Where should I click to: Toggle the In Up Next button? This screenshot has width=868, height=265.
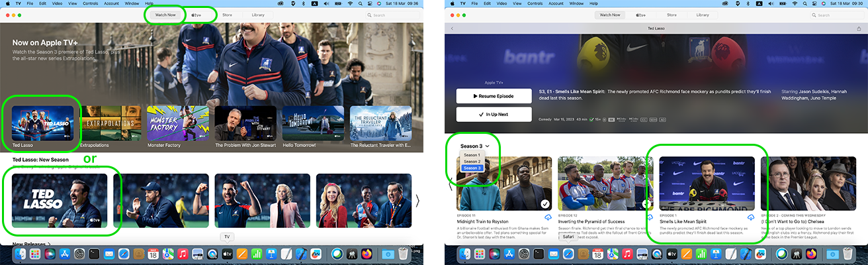[x=494, y=115]
